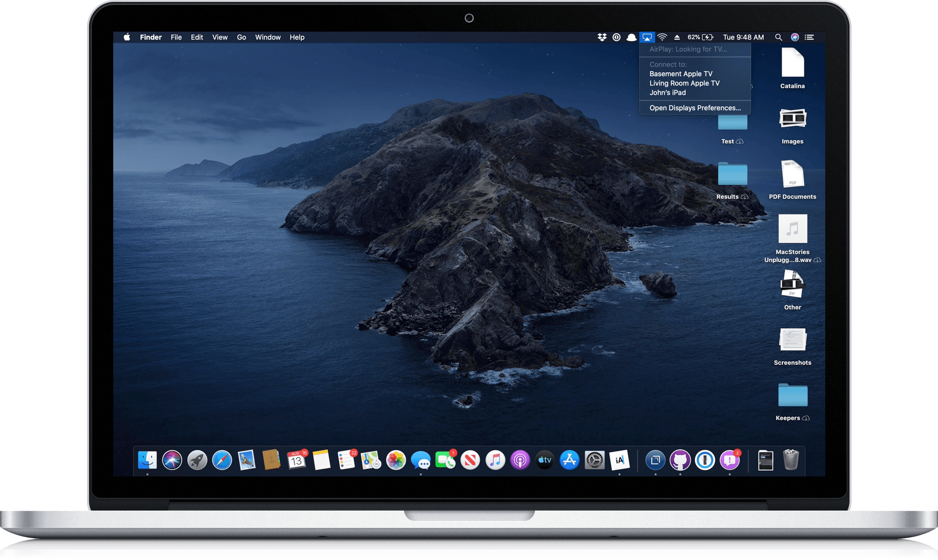Click the Eject icon in the menu bar
The height and width of the screenshot is (560, 938).
pyautogui.click(x=676, y=37)
